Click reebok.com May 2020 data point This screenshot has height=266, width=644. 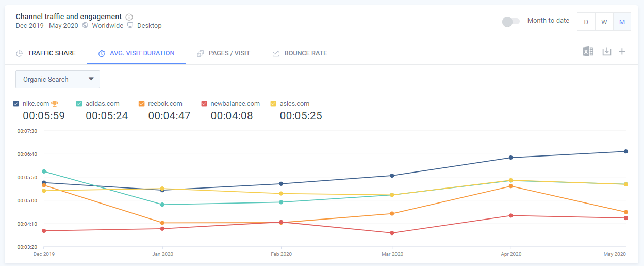626,212
